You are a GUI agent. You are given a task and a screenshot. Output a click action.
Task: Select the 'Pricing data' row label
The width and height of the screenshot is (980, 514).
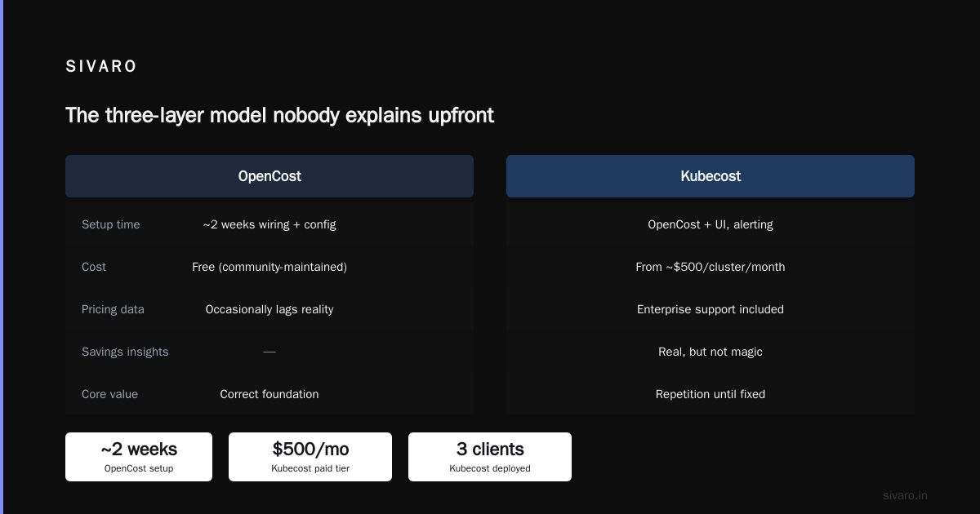coord(113,309)
